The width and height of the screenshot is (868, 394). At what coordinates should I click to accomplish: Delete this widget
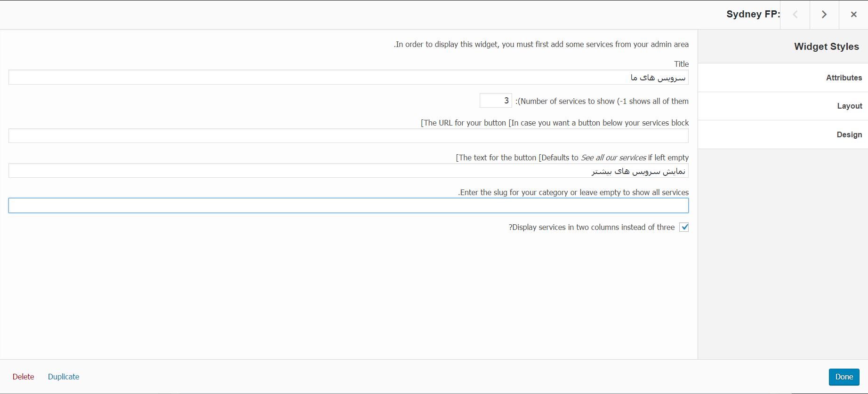[x=23, y=377]
